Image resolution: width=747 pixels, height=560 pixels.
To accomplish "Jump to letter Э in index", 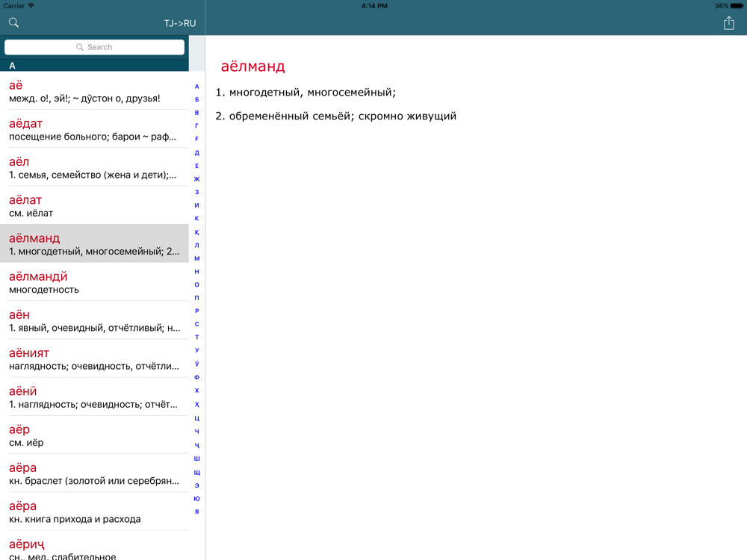I will click(x=196, y=485).
